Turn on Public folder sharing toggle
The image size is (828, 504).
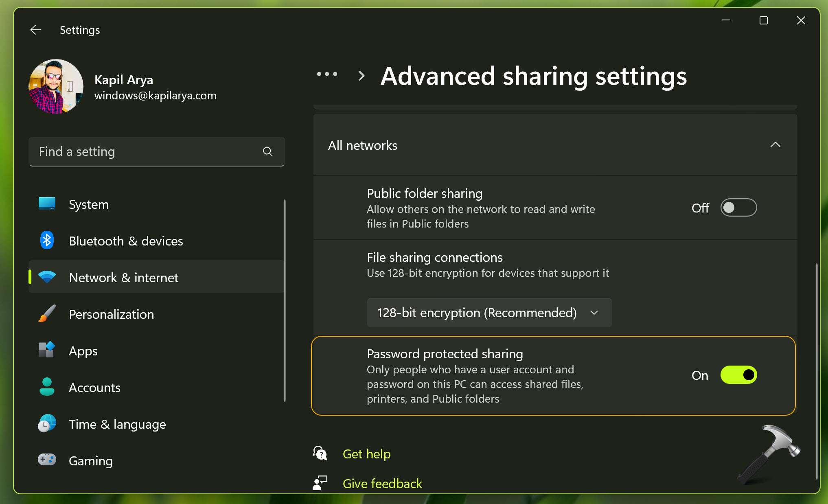click(738, 208)
